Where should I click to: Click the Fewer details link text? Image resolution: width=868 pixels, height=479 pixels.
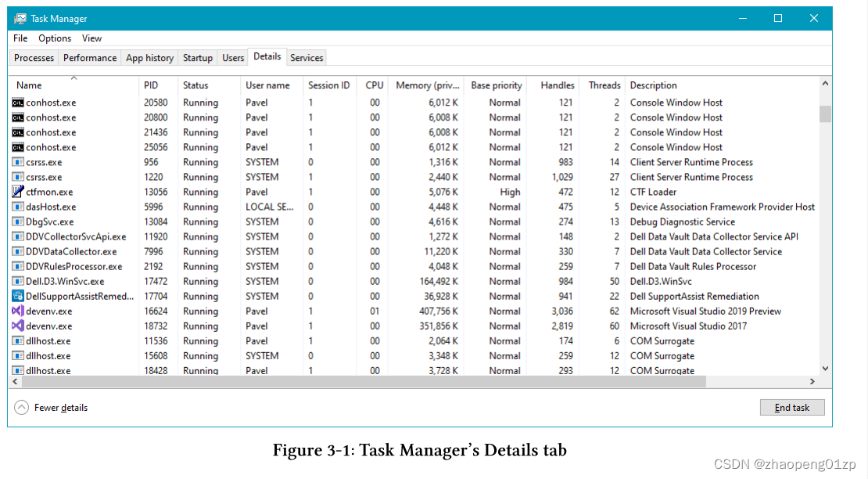tap(61, 408)
